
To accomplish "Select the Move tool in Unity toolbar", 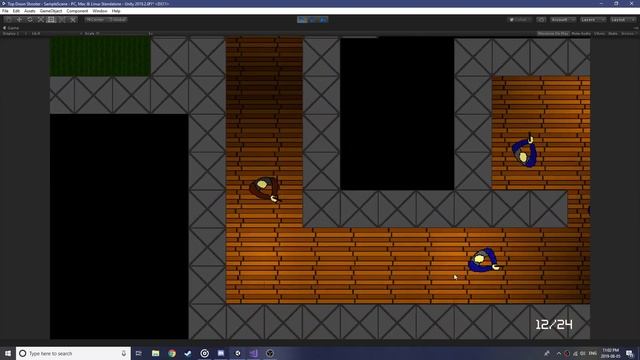I will coord(19,20).
